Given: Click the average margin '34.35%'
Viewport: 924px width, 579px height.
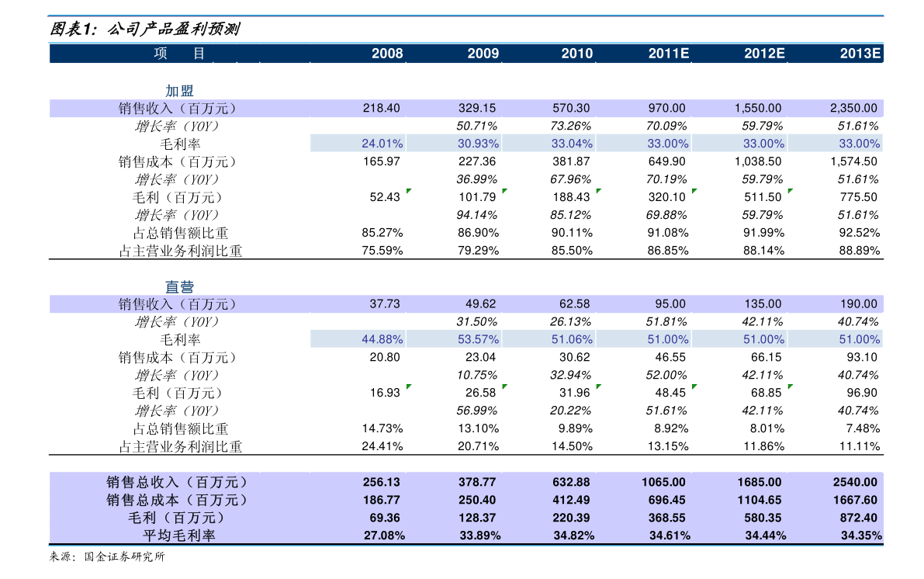Looking at the screenshot, I should coord(861,536).
